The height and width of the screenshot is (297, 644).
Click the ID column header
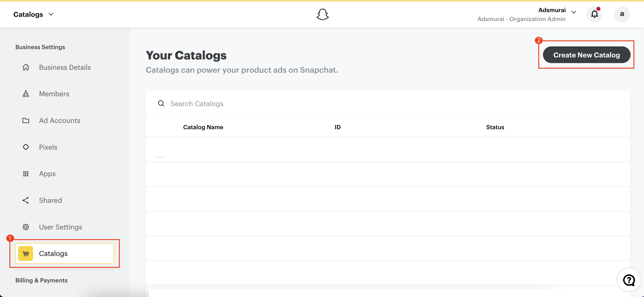point(337,127)
